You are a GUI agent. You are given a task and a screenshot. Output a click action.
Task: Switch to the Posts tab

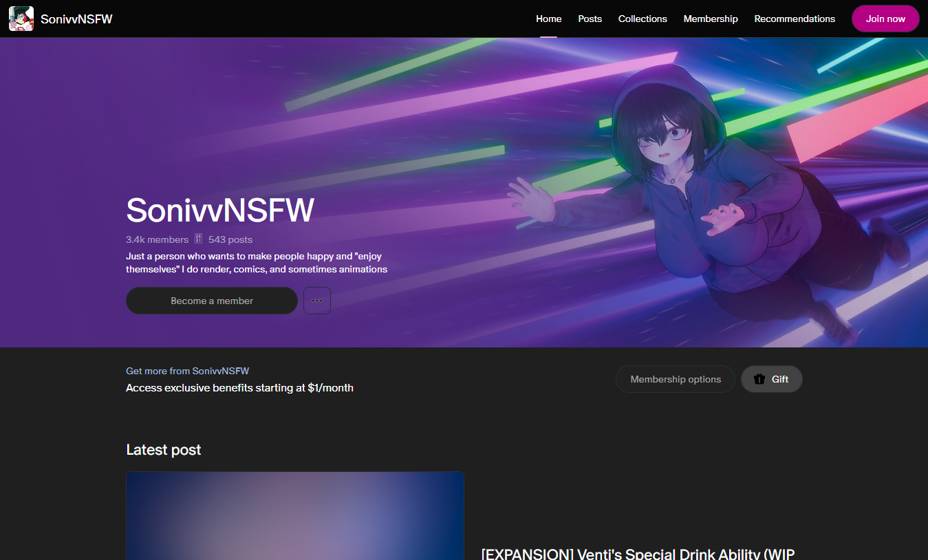point(590,19)
